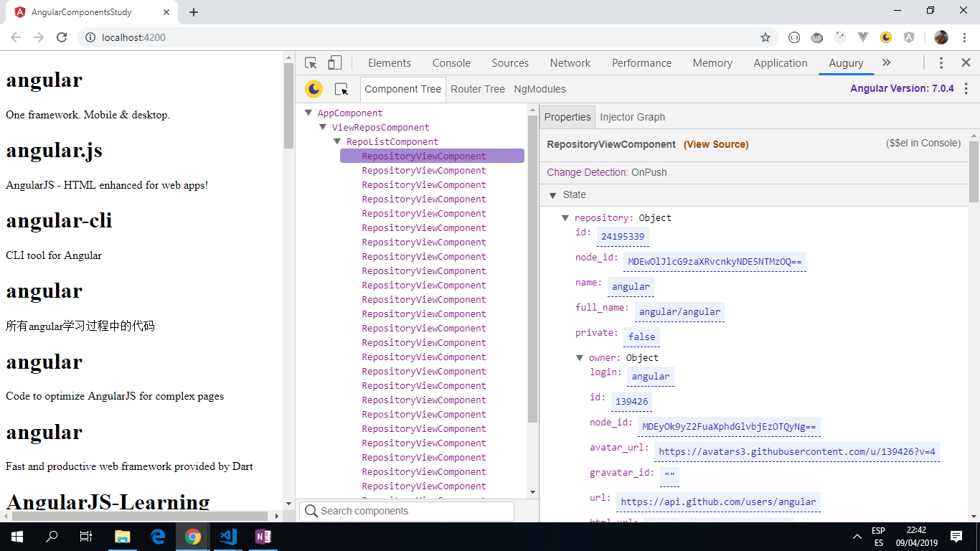Open the Windows Start menu
980x551 pixels.
click(x=17, y=537)
